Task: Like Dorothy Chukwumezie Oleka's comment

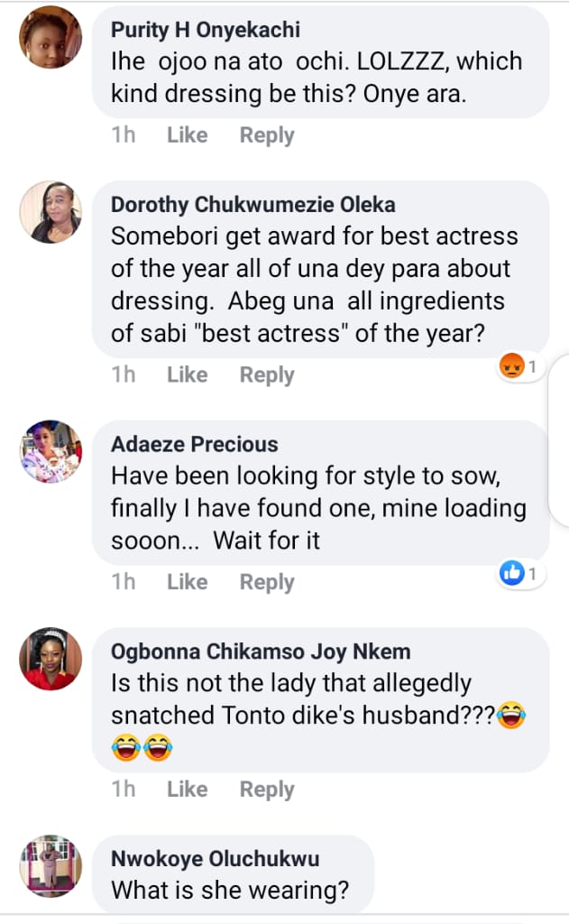Action: click(x=187, y=374)
